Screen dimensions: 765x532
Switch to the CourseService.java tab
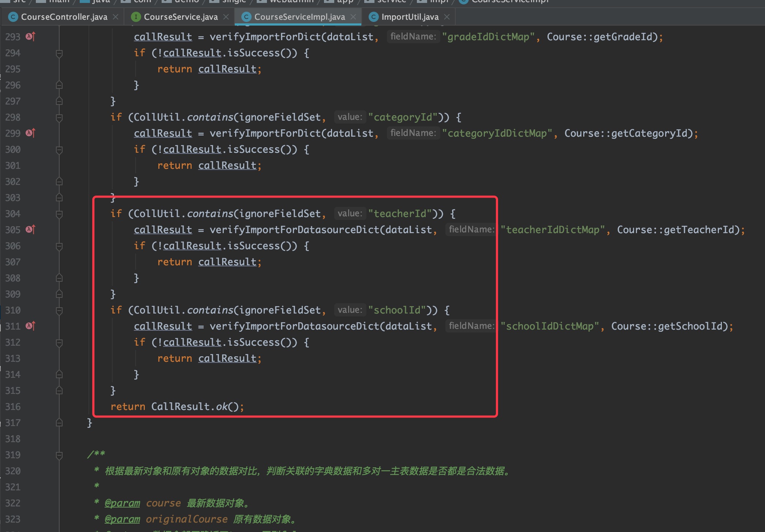click(x=181, y=17)
